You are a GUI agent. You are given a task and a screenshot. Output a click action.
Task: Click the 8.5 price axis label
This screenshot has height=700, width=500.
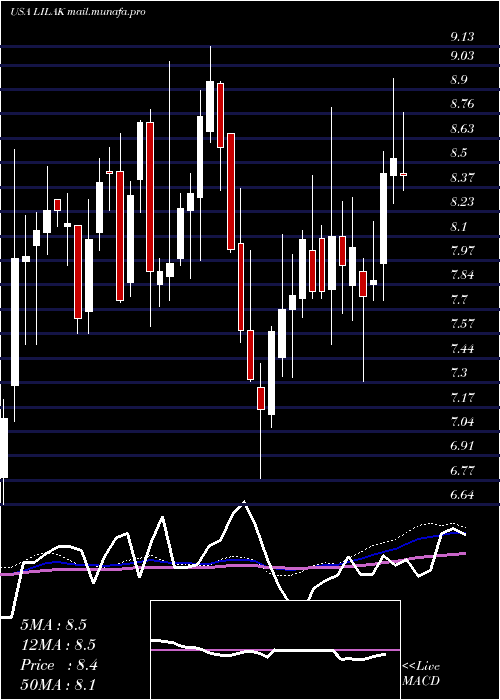459,153
